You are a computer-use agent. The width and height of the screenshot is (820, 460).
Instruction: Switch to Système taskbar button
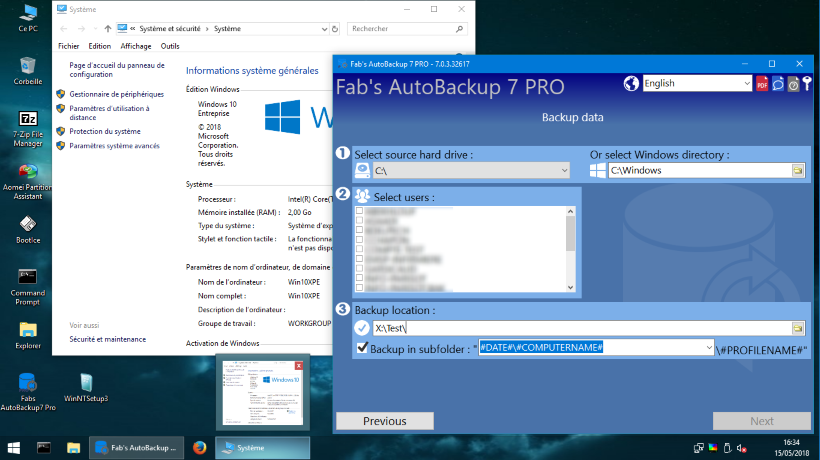coord(263,448)
